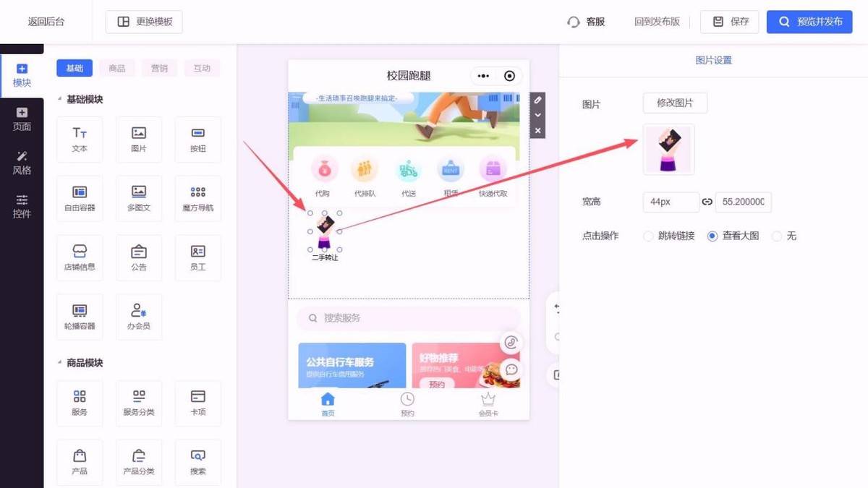The width and height of the screenshot is (868, 488).
Task: Click the 店铺信息 module icon
Action: [x=80, y=257]
